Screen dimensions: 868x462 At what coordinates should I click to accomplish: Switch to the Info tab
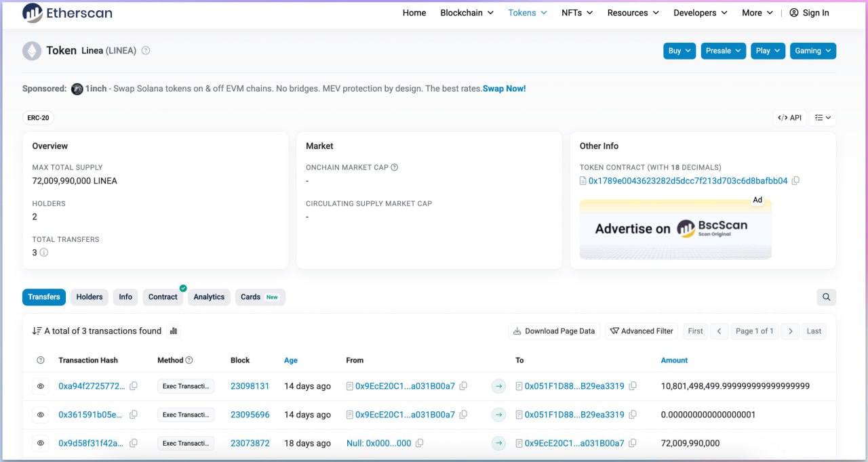(x=125, y=297)
